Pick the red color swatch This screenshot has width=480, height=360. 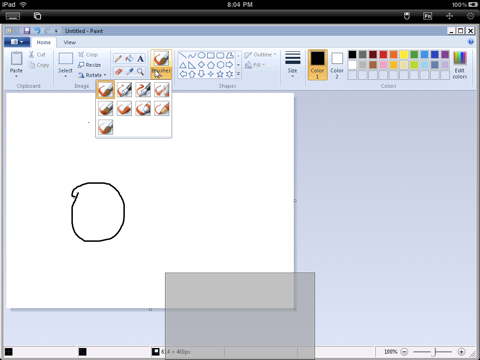tap(383, 54)
